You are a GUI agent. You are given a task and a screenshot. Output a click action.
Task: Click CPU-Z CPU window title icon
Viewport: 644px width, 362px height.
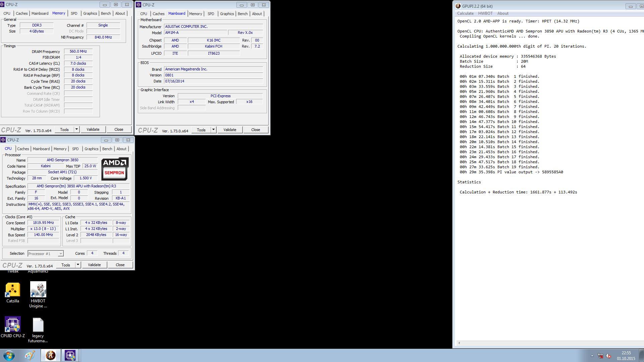point(3,140)
